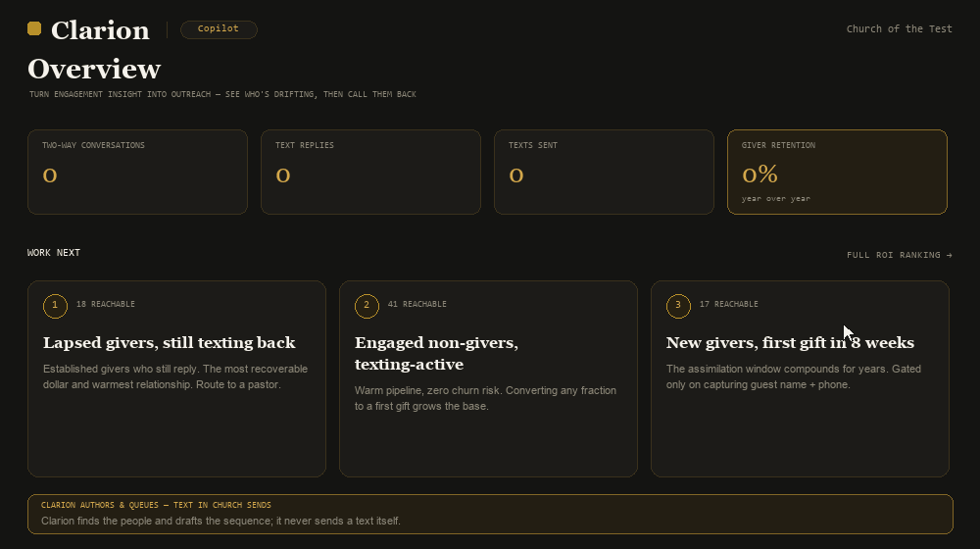
Task: Select the Text Replies stat card
Action: click(370, 172)
